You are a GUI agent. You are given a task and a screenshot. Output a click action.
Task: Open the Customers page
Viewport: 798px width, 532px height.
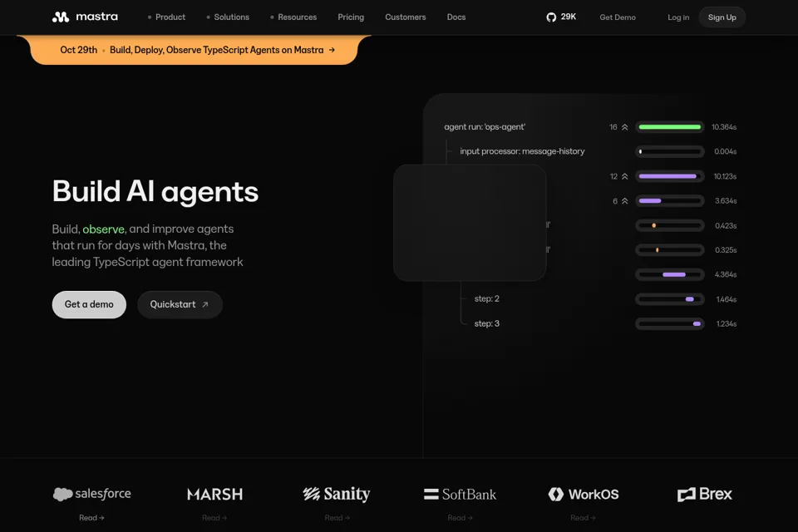coord(405,17)
